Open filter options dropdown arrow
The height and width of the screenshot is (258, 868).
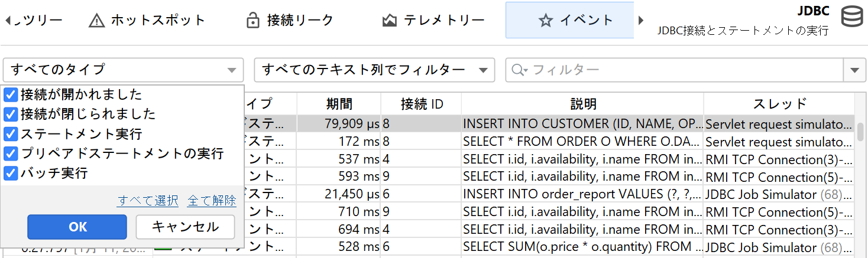coord(854,70)
